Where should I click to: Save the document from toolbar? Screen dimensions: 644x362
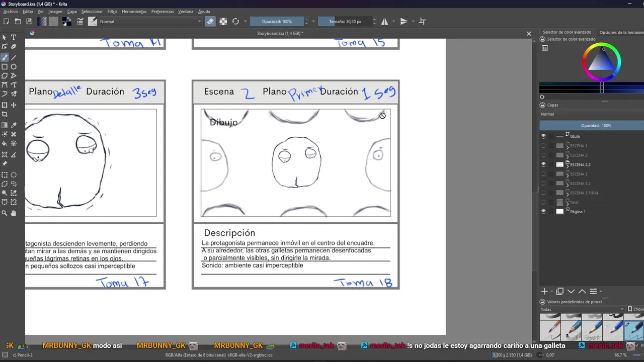29,22
